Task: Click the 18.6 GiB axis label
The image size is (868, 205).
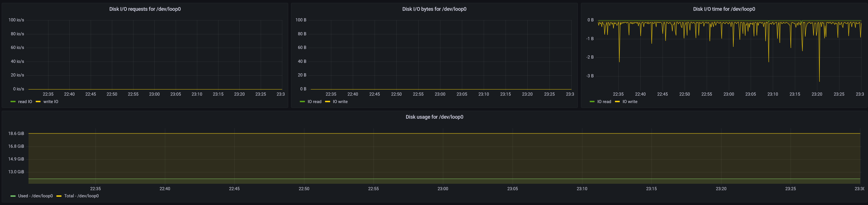Action: (16, 133)
